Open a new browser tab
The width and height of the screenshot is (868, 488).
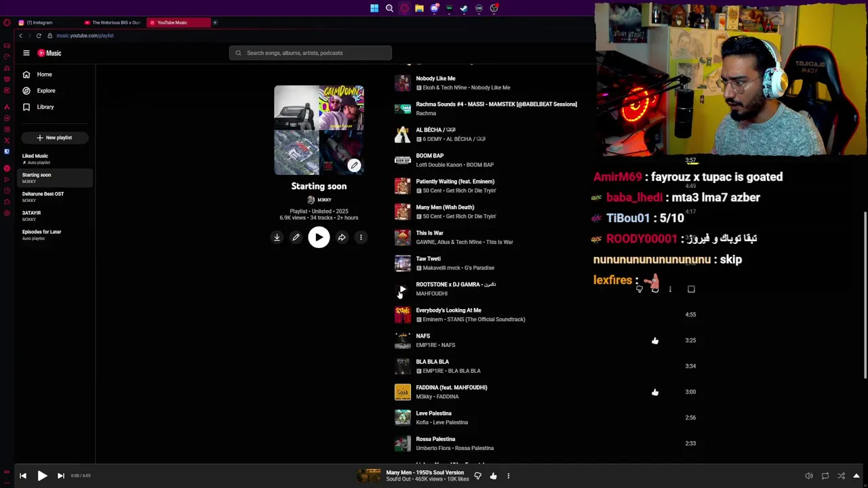point(215,22)
